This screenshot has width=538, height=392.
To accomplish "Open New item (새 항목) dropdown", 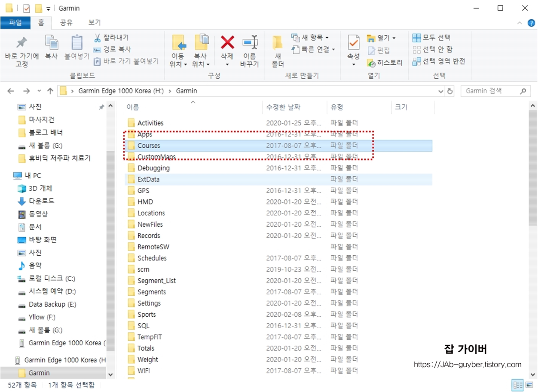I will coord(310,38).
